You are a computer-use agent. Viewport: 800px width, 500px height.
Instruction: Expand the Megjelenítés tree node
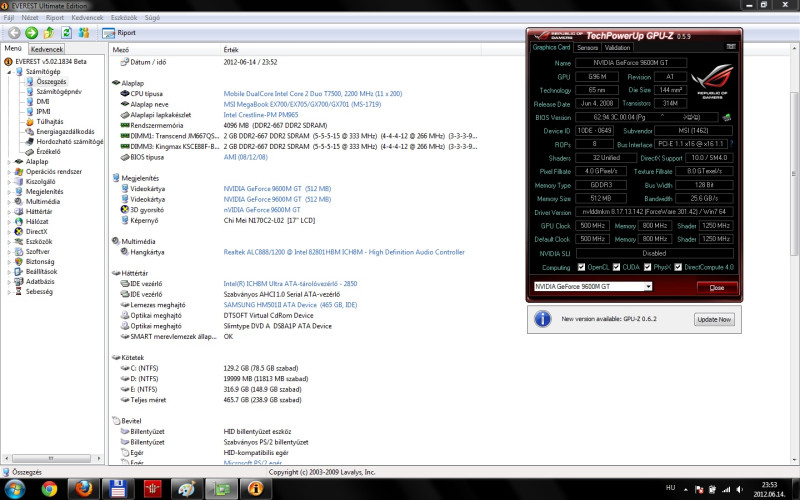click(x=9, y=192)
